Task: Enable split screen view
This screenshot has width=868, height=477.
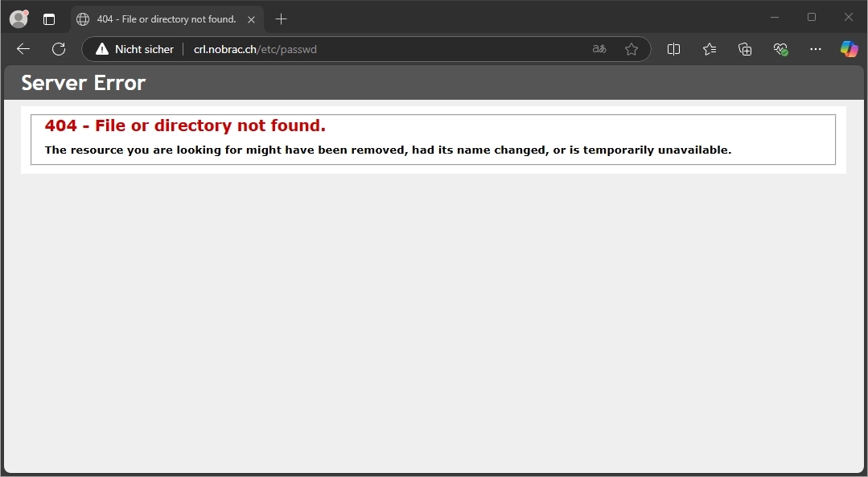Action: 674,49
